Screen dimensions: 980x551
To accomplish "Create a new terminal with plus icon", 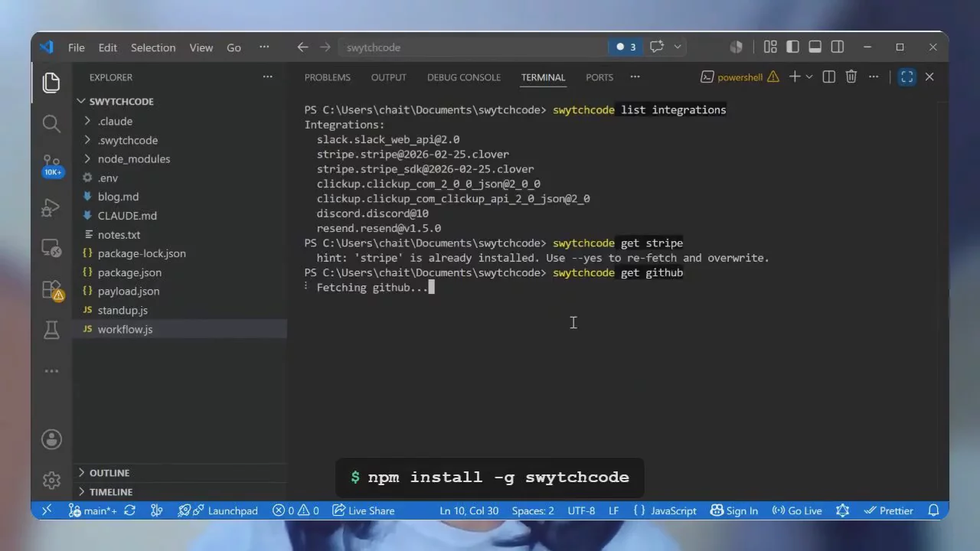I will coord(795,77).
